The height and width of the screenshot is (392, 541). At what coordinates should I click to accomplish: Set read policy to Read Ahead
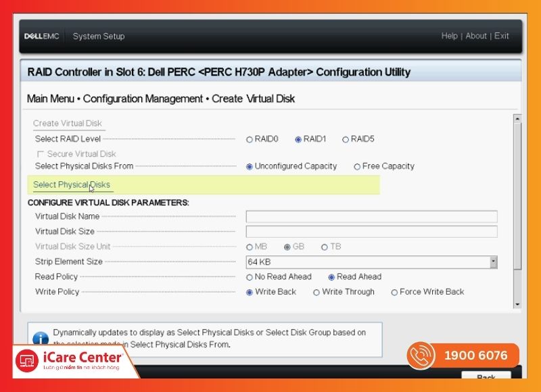click(331, 277)
